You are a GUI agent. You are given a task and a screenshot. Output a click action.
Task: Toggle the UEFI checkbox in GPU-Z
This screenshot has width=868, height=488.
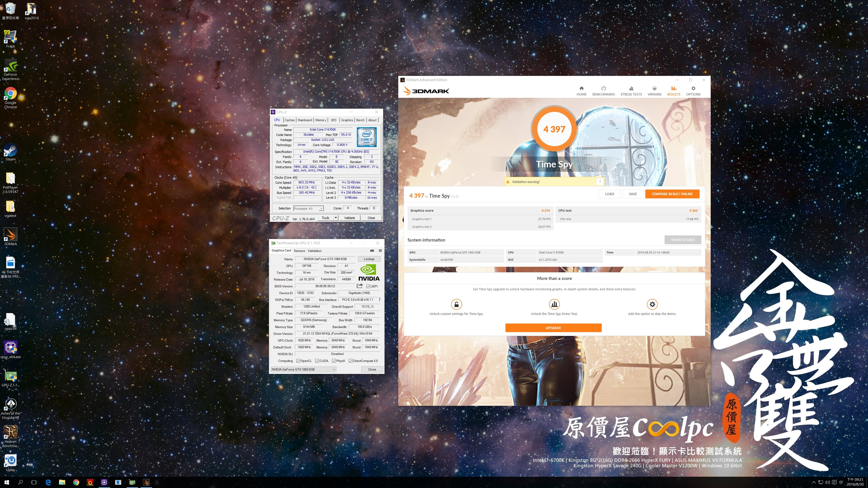368,286
